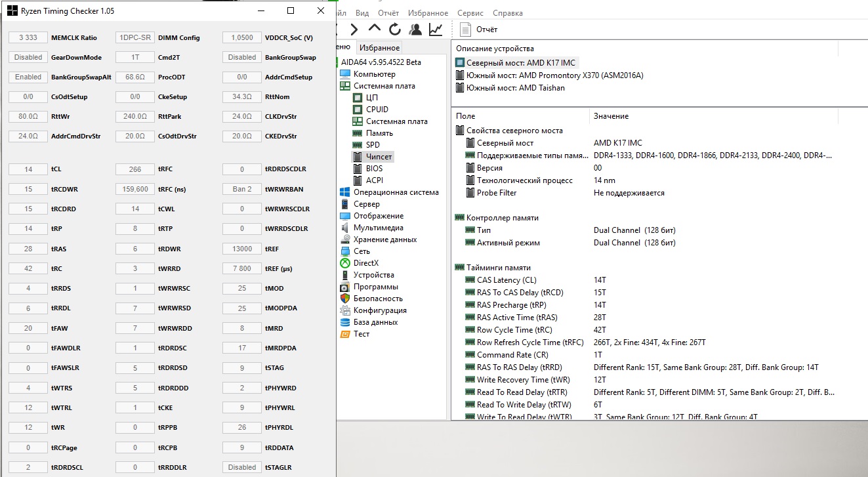Image resolution: width=868 pixels, height=477 pixels.
Task: Click the GearDownMode field showing Disabled
Action: [x=28, y=57]
